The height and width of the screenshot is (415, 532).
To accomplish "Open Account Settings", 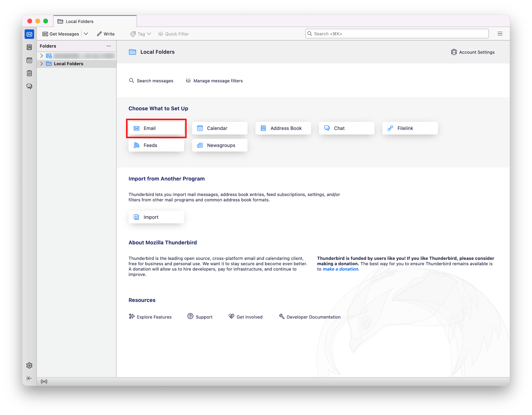I will click(473, 52).
